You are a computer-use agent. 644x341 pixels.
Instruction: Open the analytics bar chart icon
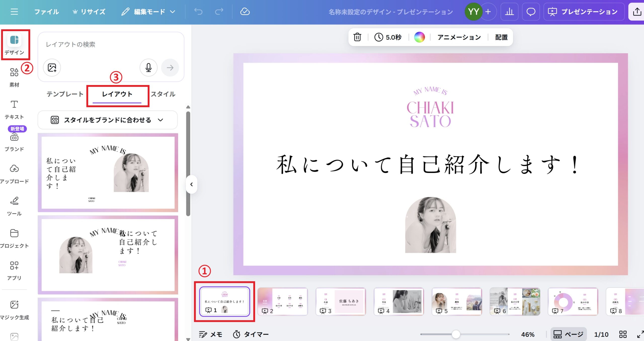pyautogui.click(x=509, y=12)
